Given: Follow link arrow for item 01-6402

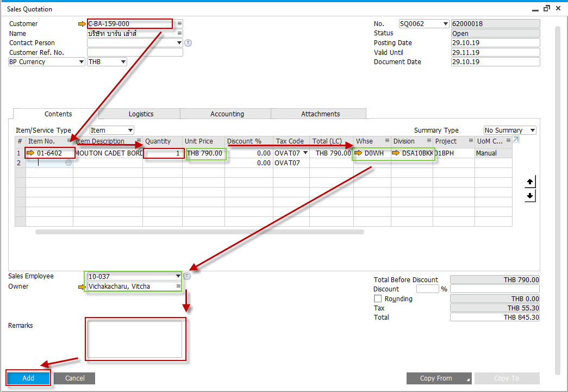Looking at the screenshot, I should 30,153.
